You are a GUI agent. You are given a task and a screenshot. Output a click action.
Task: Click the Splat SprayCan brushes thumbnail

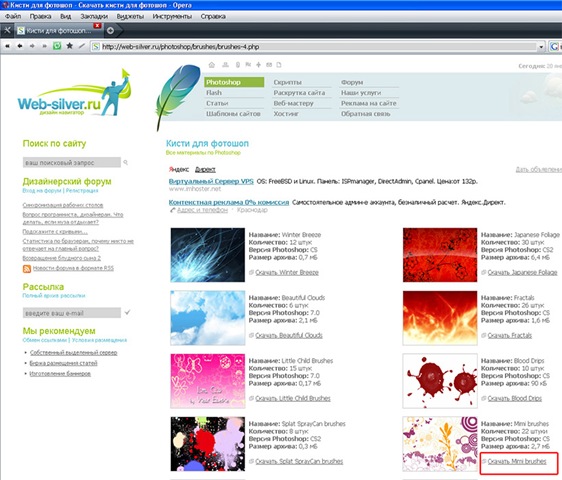pos(208,444)
